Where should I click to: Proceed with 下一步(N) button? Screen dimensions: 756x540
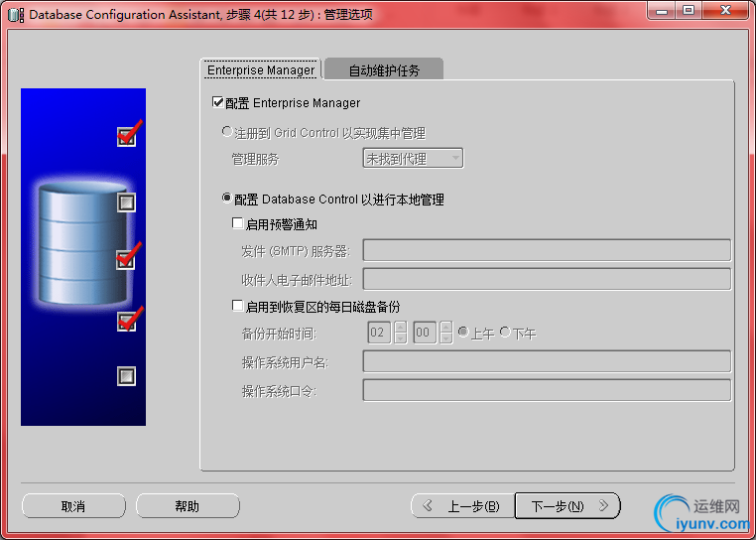pos(567,505)
